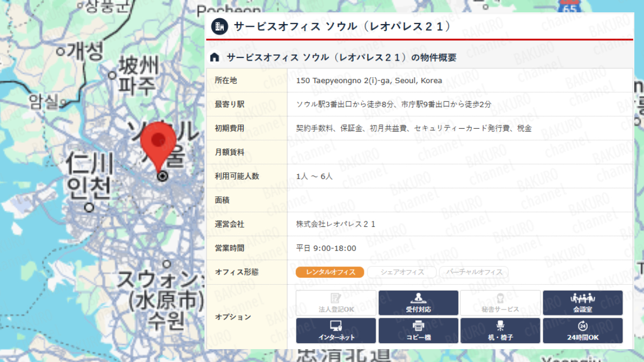Select the コピー機 option icon
Image resolution: width=644 pixels, height=362 pixels.
coord(419,330)
